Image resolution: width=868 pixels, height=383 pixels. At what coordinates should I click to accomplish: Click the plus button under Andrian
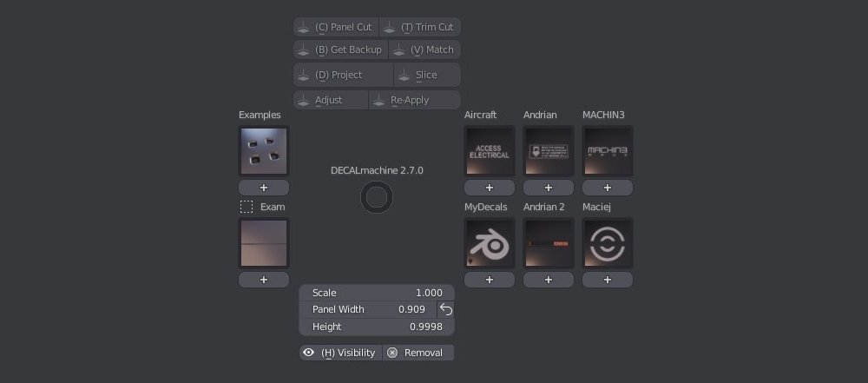(548, 188)
